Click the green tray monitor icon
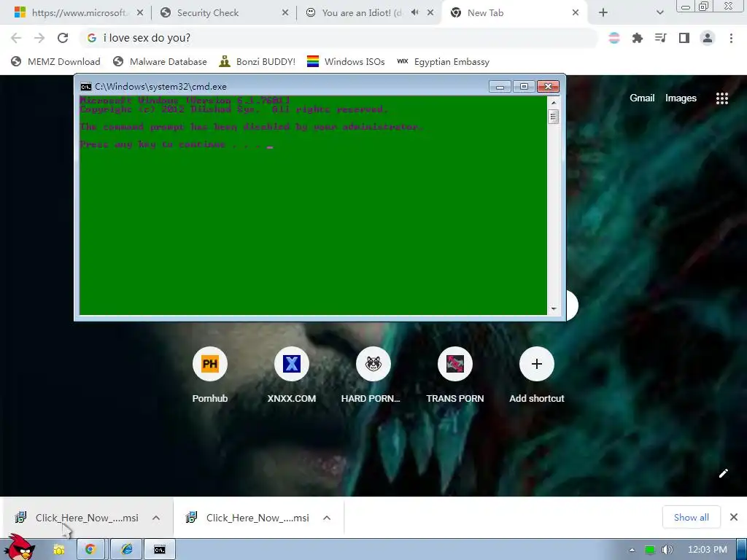The image size is (747, 560). pyautogui.click(x=650, y=550)
